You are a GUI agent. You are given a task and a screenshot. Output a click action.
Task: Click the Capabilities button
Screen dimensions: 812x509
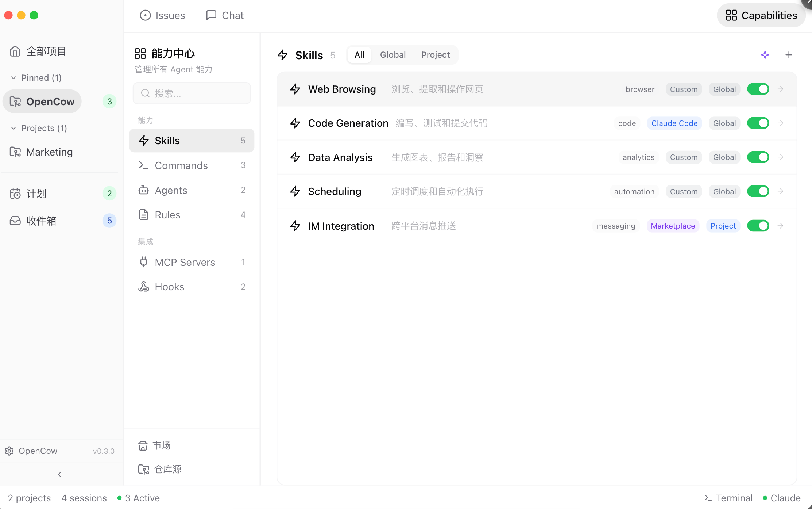pyautogui.click(x=761, y=15)
